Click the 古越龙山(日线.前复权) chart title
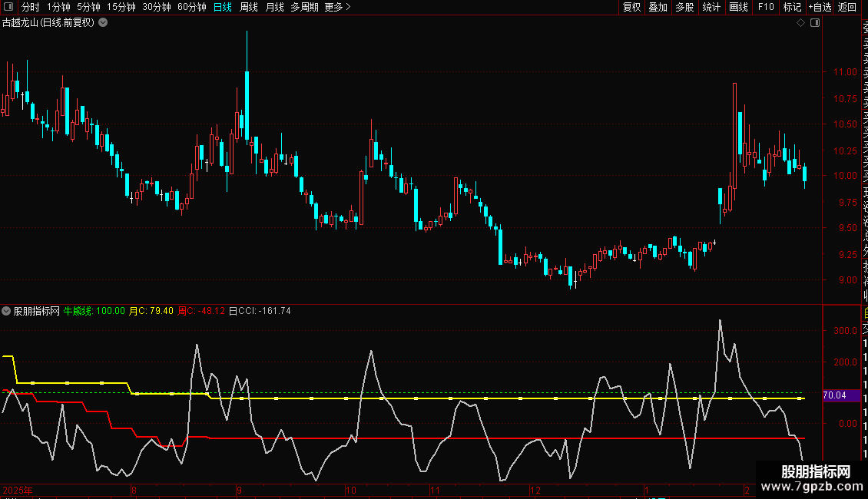The image size is (868, 499). point(48,23)
